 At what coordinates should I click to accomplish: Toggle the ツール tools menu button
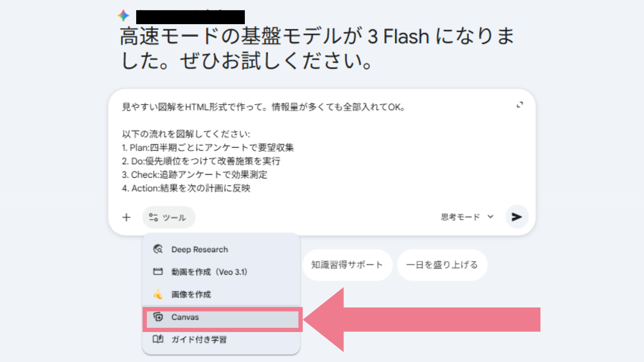[168, 218]
